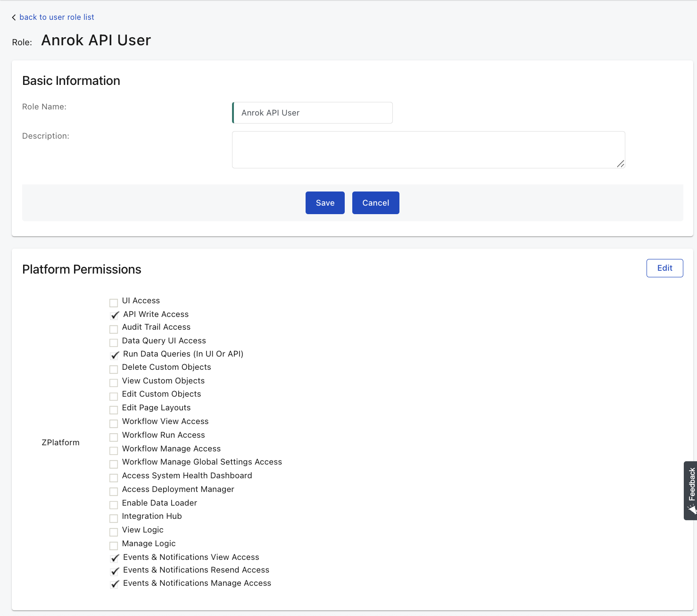
Task: Select the Access System Health Dashboard checkbox
Action: (x=114, y=478)
